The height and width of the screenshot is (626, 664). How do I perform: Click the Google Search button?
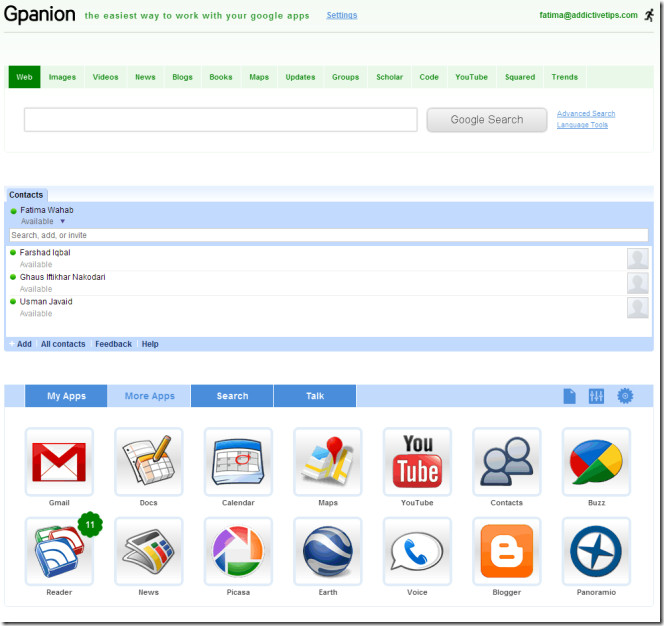tap(487, 120)
